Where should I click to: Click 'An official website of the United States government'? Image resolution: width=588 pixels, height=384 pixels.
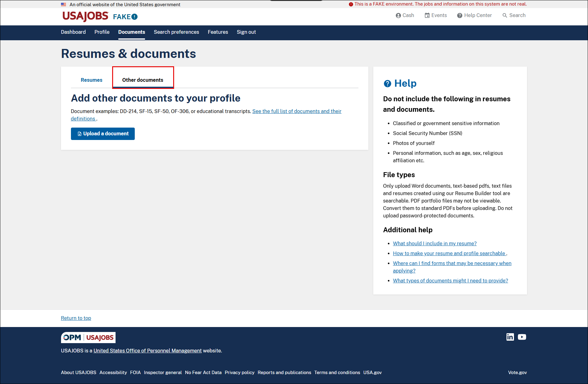click(125, 5)
